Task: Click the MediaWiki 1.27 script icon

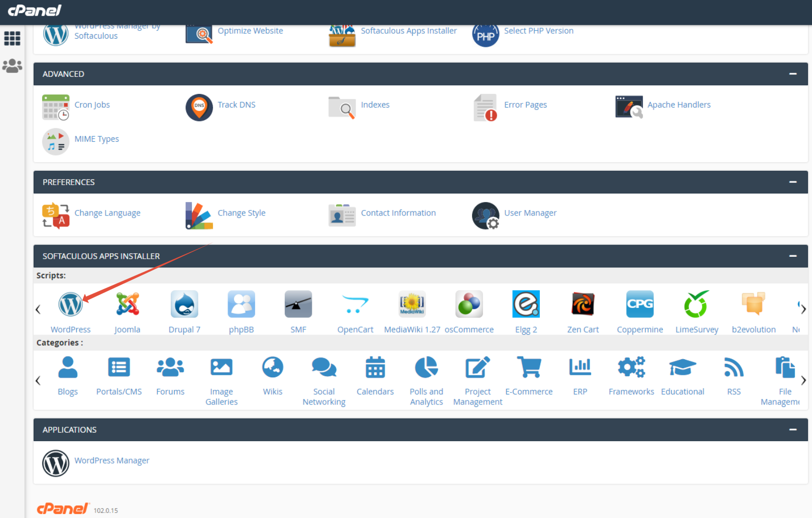Action: 412,304
